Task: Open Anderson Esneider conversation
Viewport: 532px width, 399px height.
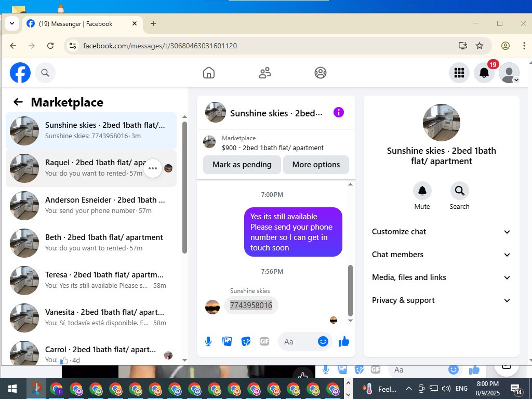Action: pyautogui.click(x=91, y=205)
